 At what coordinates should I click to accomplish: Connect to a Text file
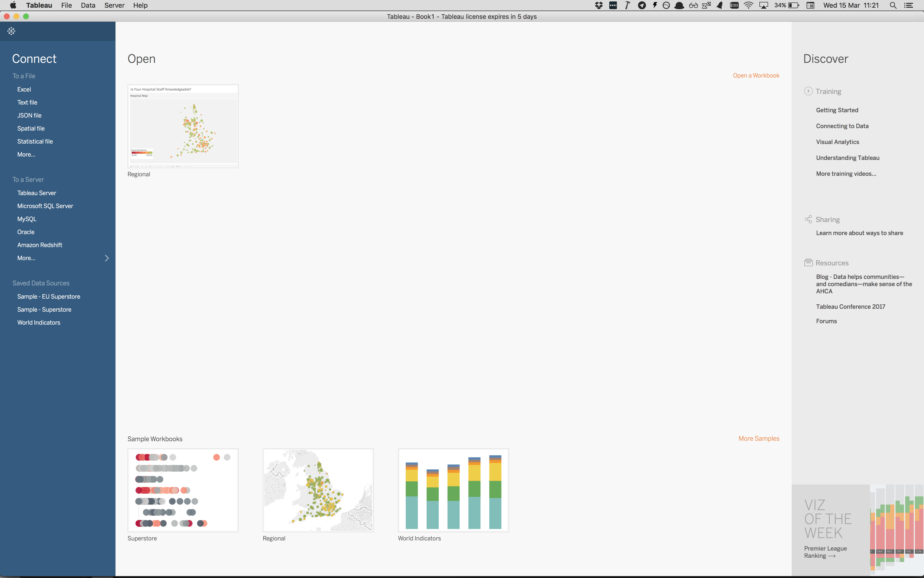point(27,102)
